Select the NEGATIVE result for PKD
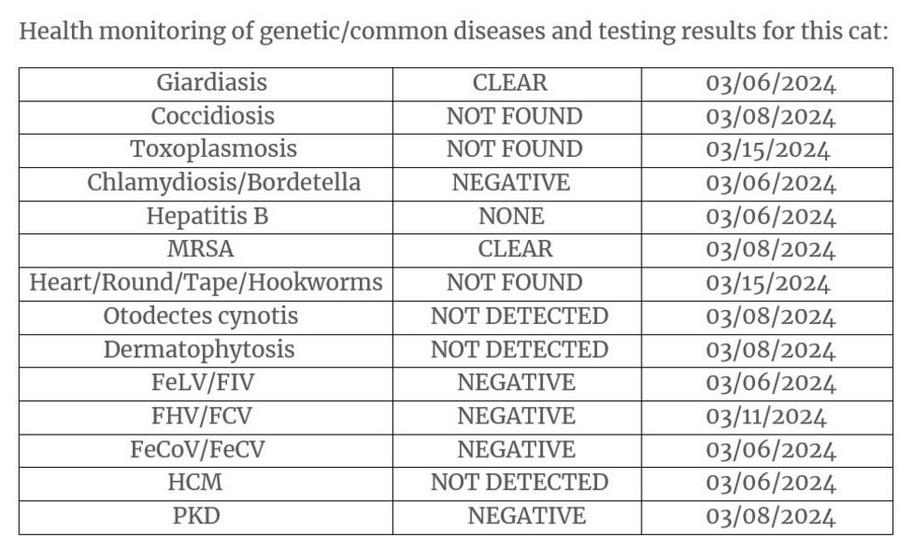 (526, 516)
